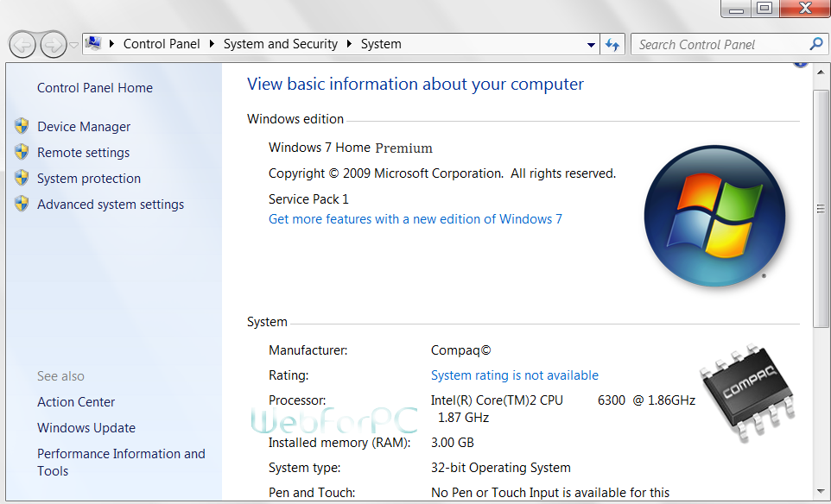The height and width of the screenshot is (504, 831).
Task: Click the 'Windows 7 Home Premium' text
Action: click(351, 148)
